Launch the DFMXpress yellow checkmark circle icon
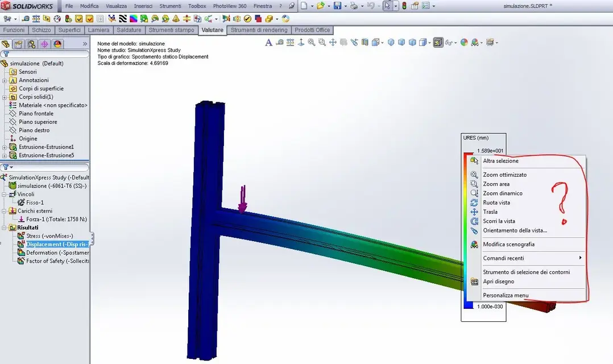 247,18
